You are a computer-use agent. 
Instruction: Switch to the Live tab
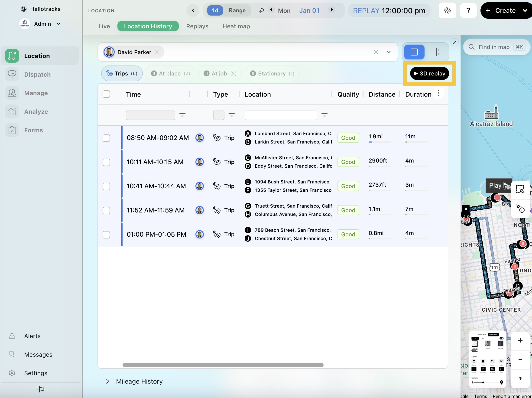pyautogui.click(x=104, y=26)
